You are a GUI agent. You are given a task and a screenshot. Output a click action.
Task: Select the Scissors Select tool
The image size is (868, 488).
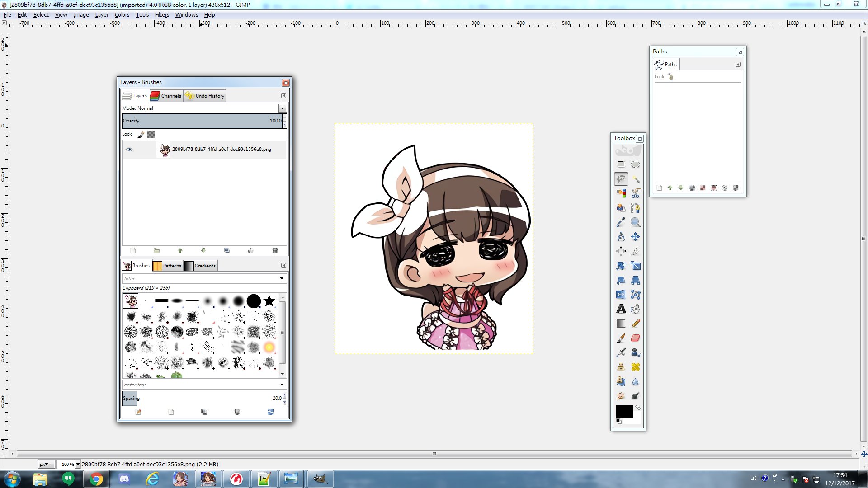pyautogui.click(x=635, y=193)
